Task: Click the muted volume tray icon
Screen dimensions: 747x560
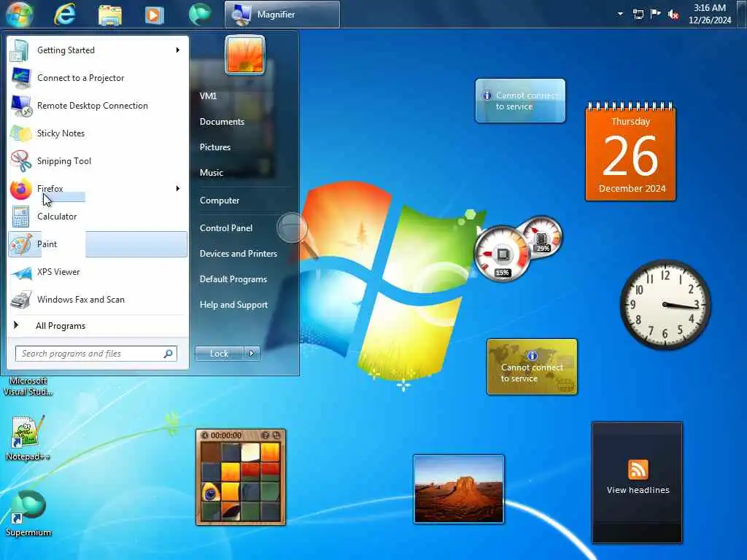Action: click(x=673, y=15)
